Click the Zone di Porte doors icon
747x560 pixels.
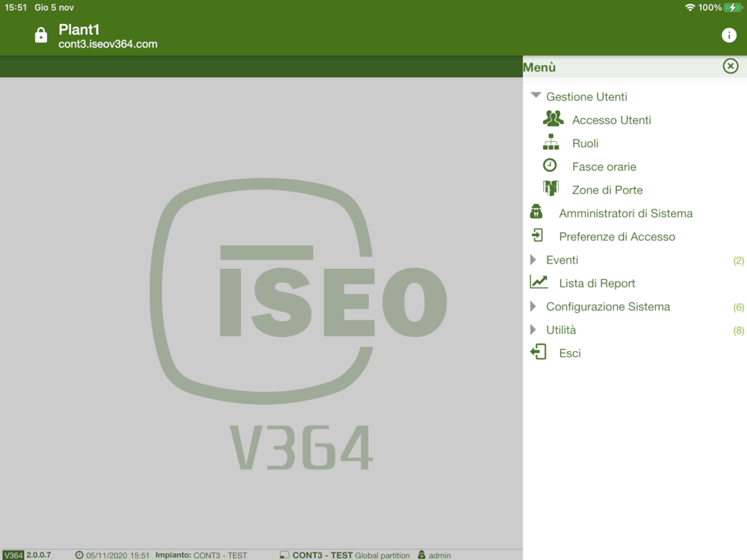tap(551, 189)
